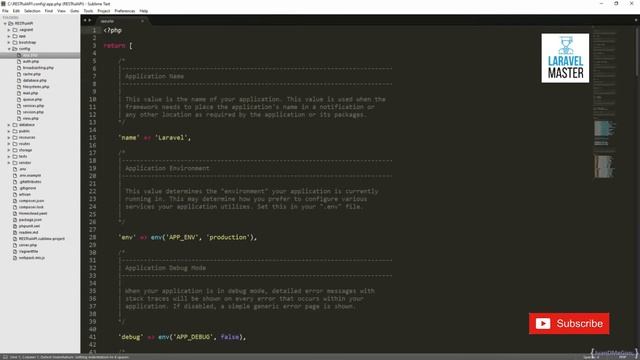This screenshot has height=360, width=640.
Task: Click the Vagrantfile file icon
Action: pyautogui.click(x=15, y=251)
